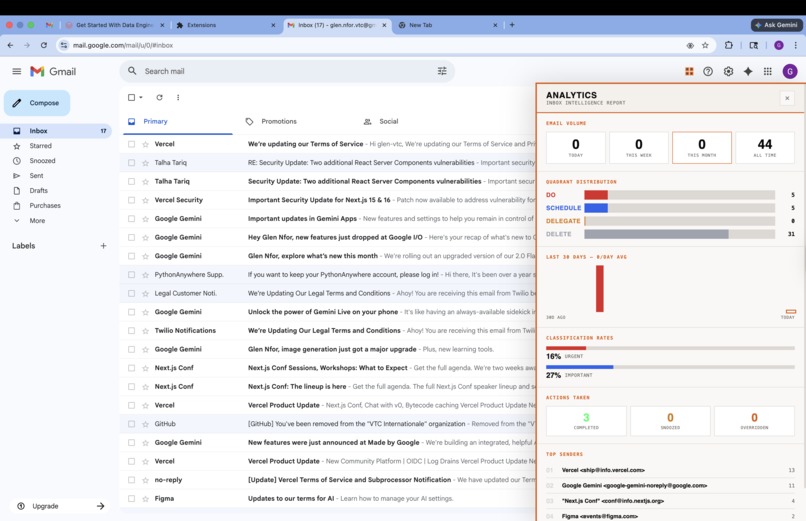Click the Ask Gemini button
The image size is (806, 521).
click(776, 25)
